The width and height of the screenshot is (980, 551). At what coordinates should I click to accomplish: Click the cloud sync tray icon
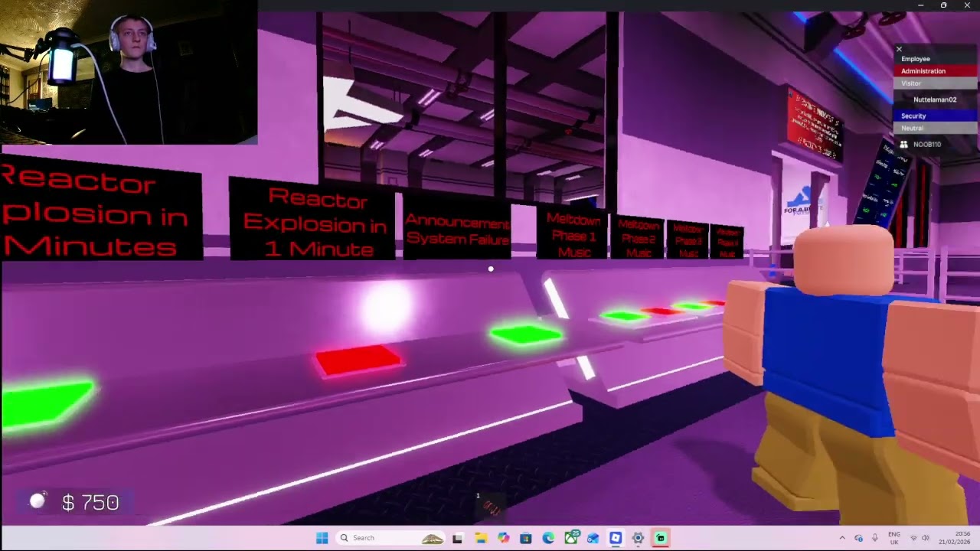click(x=858, y=538)
